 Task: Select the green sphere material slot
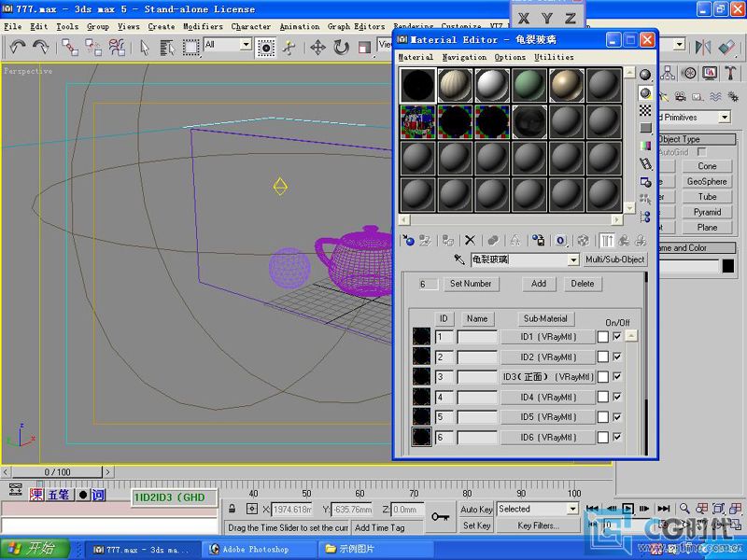tap(529, 85)
